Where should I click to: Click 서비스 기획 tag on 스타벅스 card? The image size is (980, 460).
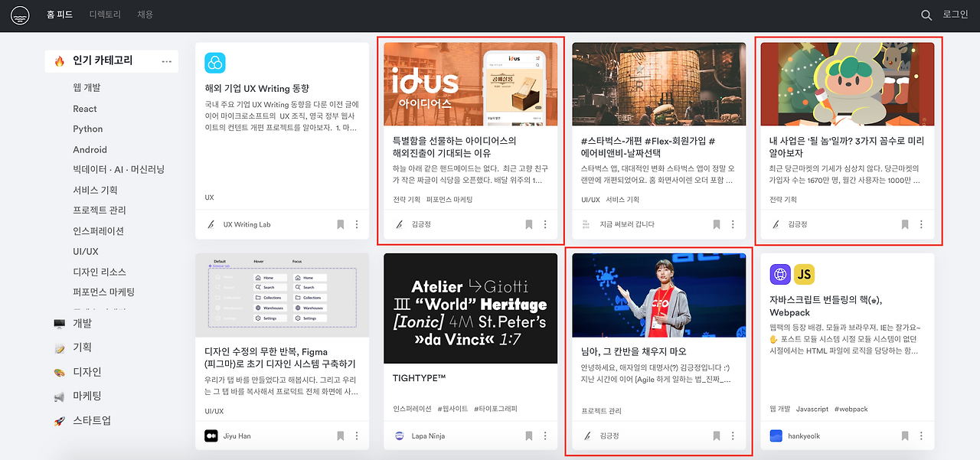click(x=622, y=200)
